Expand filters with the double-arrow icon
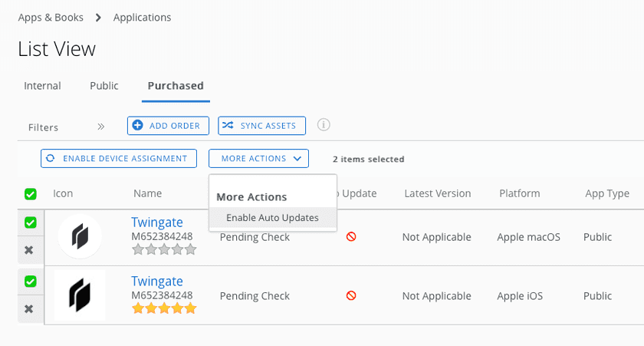Viewport: 644px width, 346px height. [100, 127]
